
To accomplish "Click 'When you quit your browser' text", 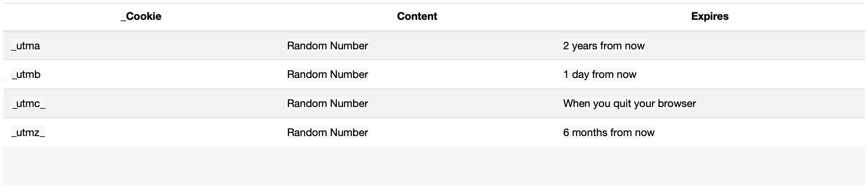I will pyautogui.click(x=630, y=103).
